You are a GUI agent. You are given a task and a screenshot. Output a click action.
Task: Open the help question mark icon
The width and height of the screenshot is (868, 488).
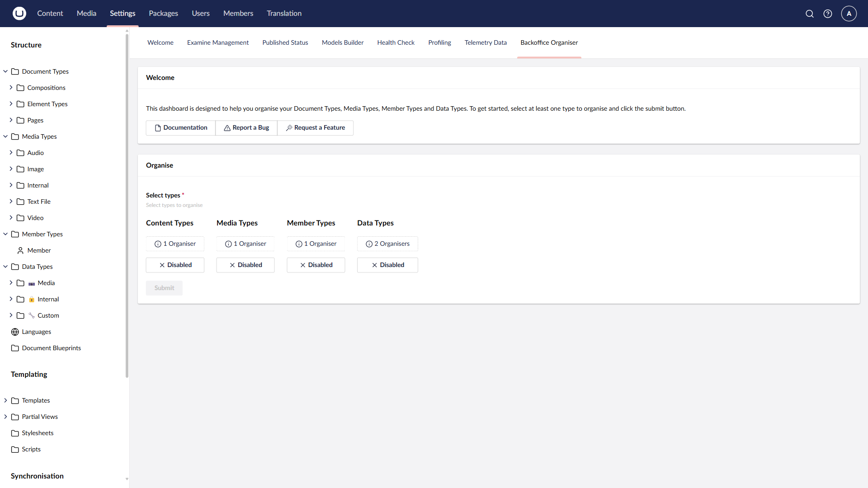[x=828, y=14]
